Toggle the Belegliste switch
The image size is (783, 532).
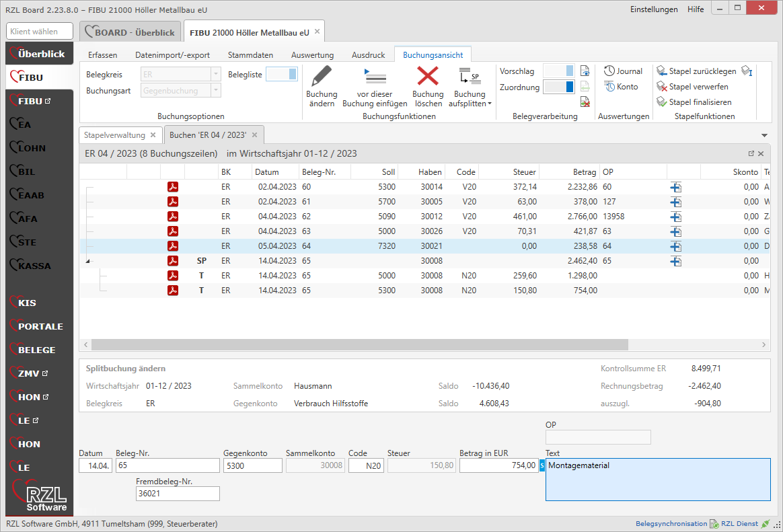281,74
